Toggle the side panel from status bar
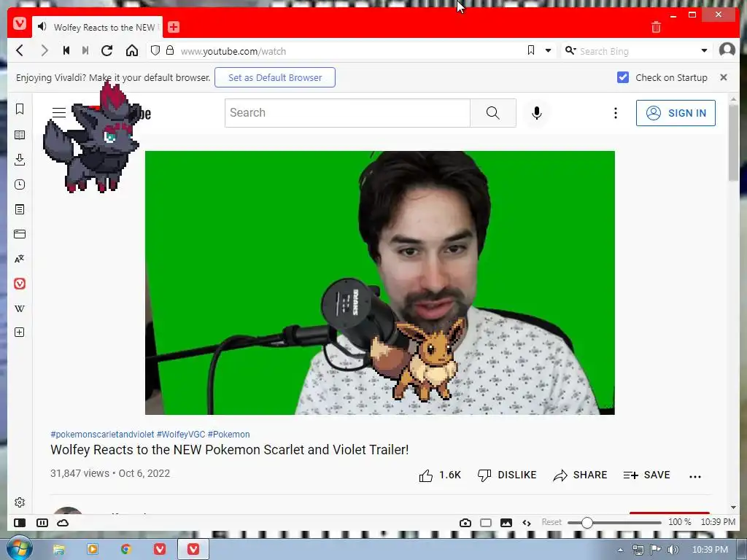The height and width of the screenshot is (560, 747). pos(20,523)
